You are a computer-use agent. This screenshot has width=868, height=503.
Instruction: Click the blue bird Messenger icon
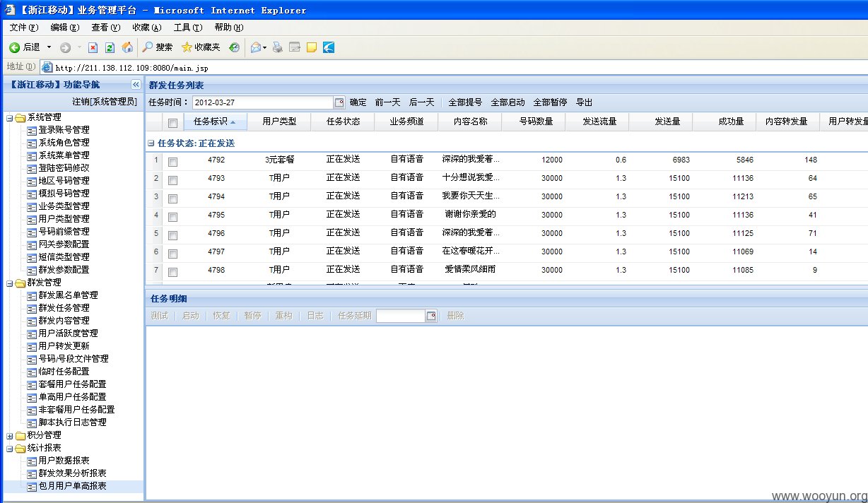tap(329, 47)
